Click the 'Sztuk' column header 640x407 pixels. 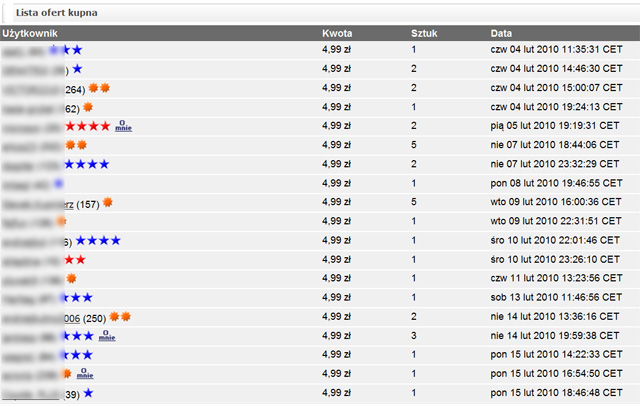(424, 33)
